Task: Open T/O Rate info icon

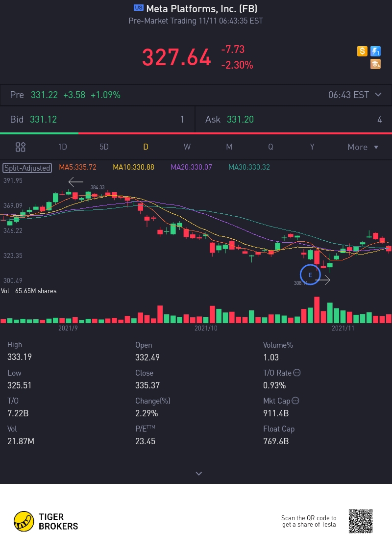Action: (297, 373)
